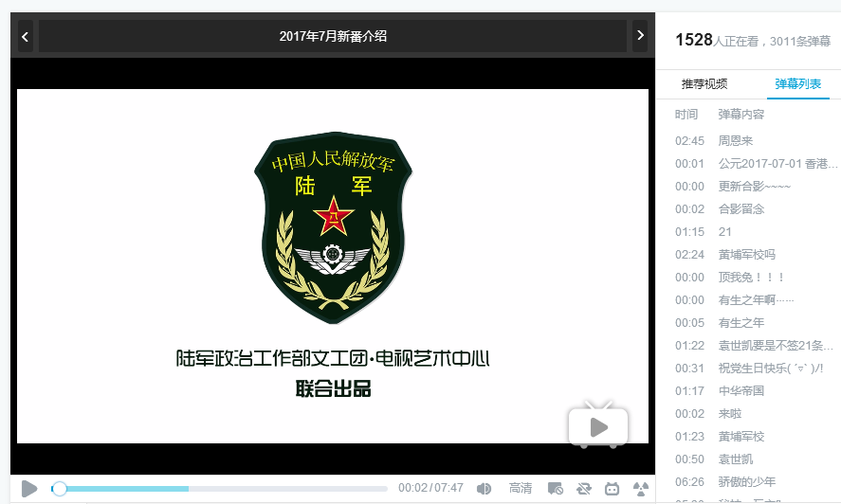Go to previous episode with left arrow
841x504 pixels.
point(26,36)
